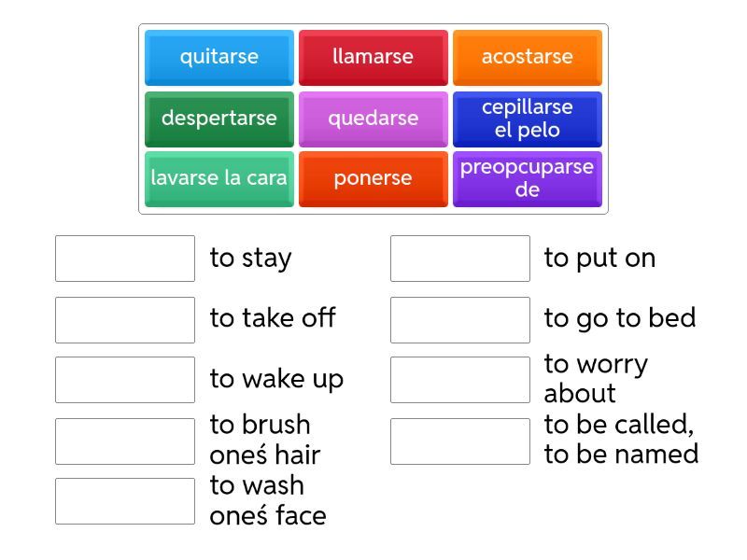Click the blue 'quitarse' word tile

point(219,57)
